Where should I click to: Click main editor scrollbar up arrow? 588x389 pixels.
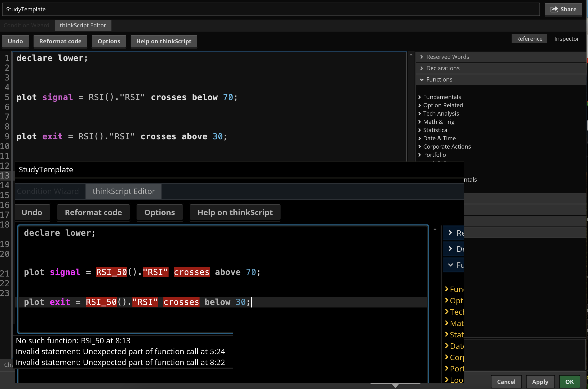pyautogui.click(x=411, y=54)
